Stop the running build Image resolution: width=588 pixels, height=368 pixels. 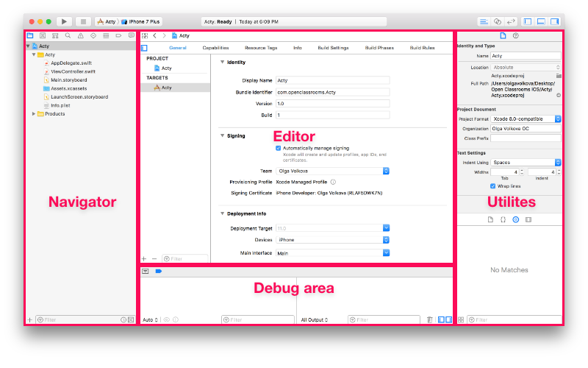point(83,21)
